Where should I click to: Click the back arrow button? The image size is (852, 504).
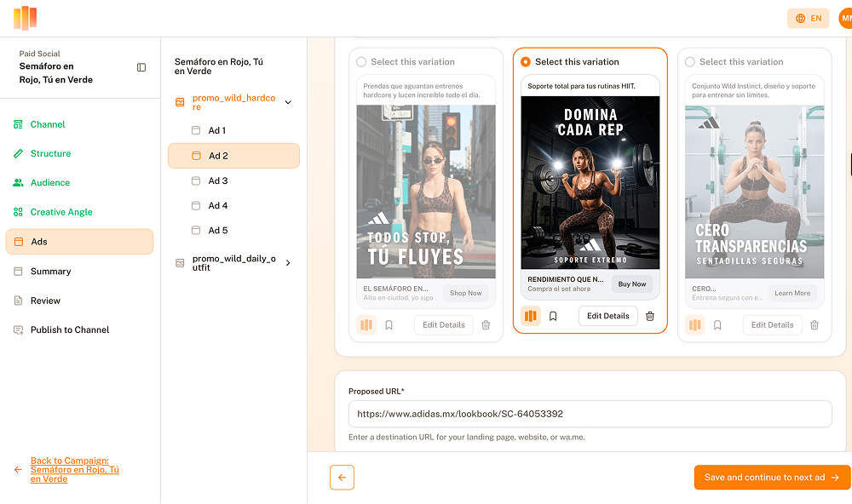[x=342, y=478]
